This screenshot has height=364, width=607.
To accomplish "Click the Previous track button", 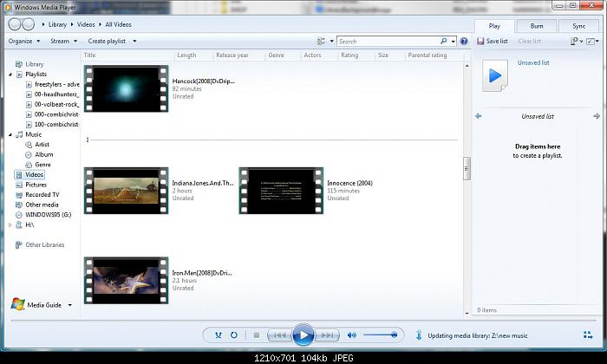I will pyautogui.click(x=279, y=335).
